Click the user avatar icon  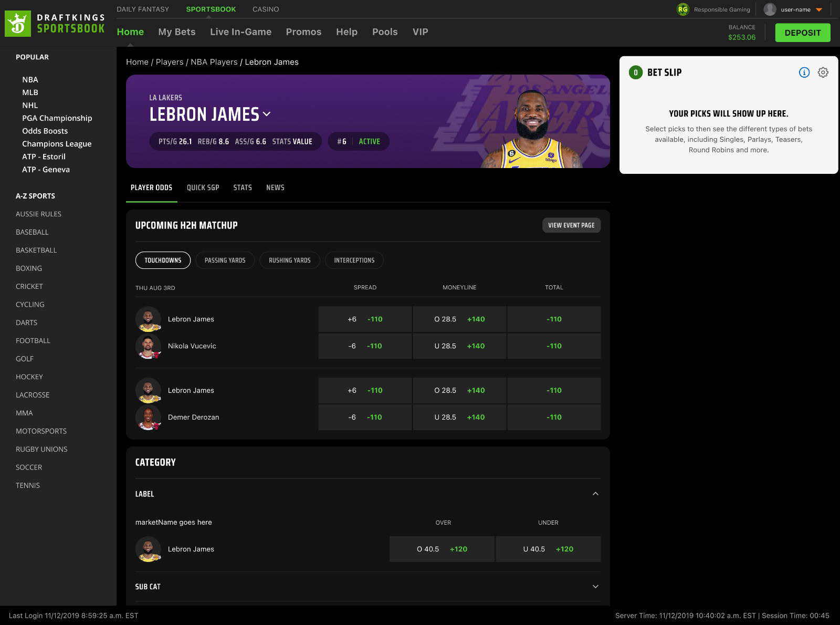(x=770, y=9)
